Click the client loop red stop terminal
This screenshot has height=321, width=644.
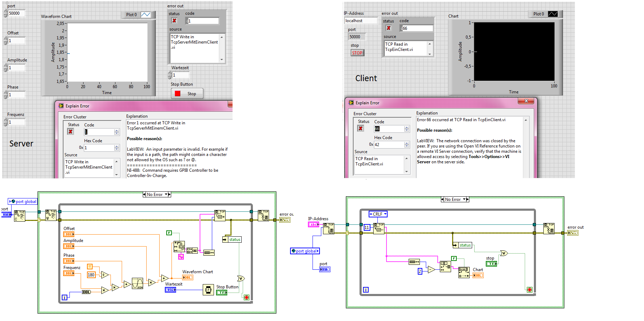pyautogui.click(x=530, y=290)
